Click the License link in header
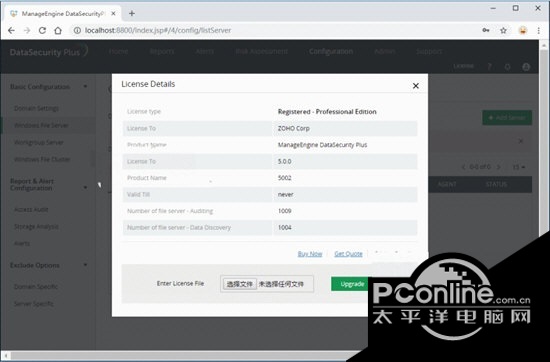 pyautogui.click(x=463, y=66)
